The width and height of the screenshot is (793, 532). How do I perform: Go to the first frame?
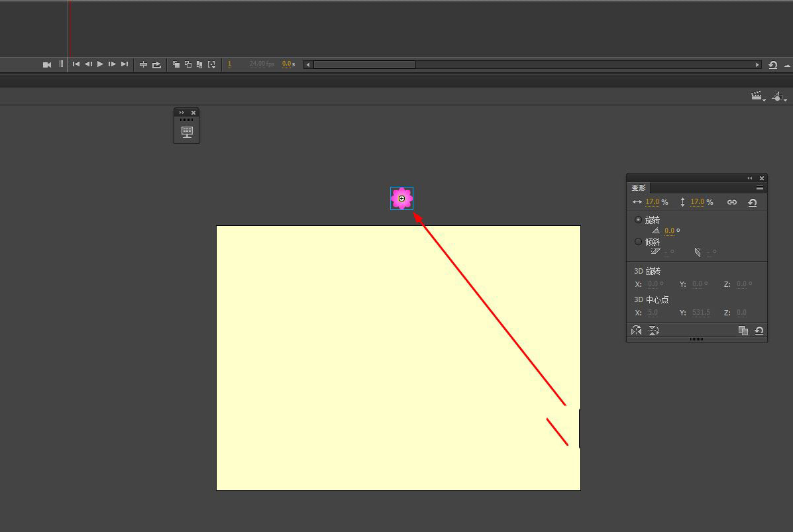76,64
